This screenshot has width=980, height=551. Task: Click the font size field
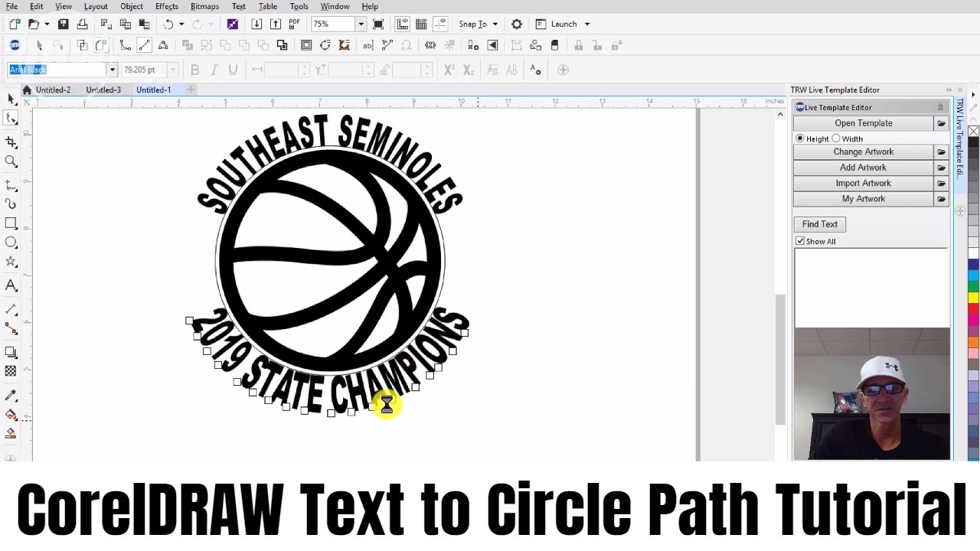coord(144,70)
